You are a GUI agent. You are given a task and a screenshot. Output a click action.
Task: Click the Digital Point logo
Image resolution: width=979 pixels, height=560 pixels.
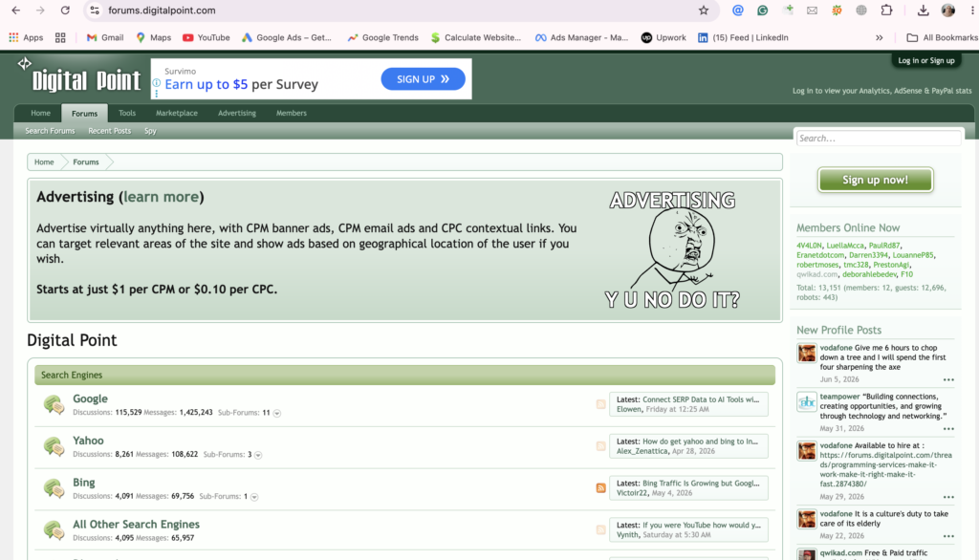pyautogui.click(x=79, y=77)
